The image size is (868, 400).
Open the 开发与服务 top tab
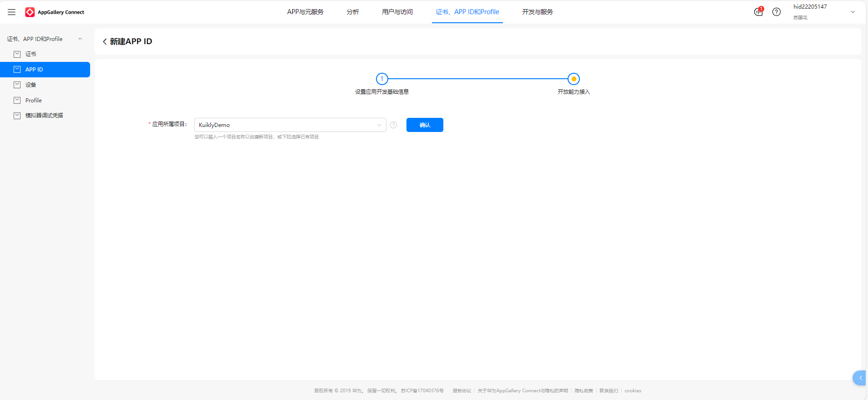pyautogui.click(x=538, y=12)
